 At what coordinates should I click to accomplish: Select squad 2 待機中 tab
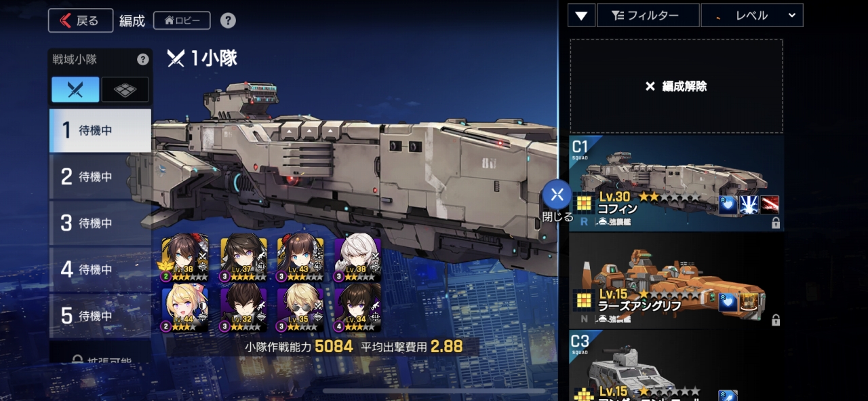point(100,177)
